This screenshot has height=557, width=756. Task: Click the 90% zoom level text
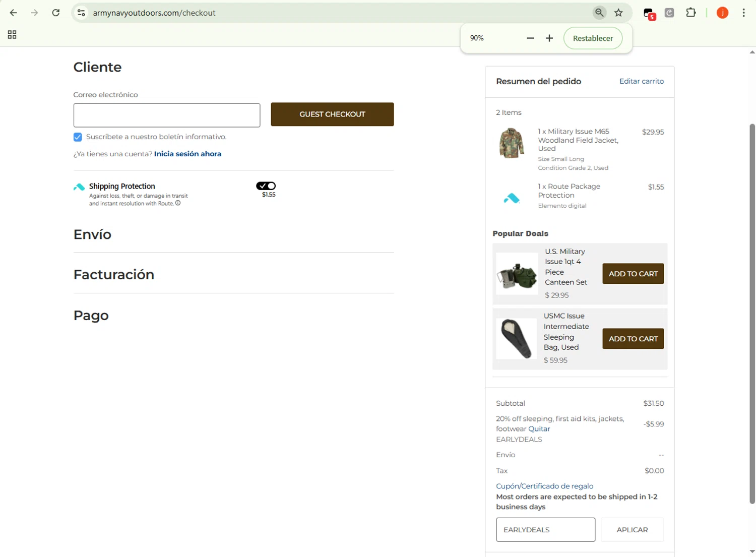click(x=477, y=38)
